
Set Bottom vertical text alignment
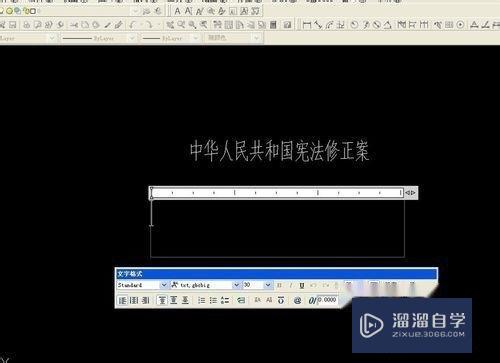(x=185, y=300)
